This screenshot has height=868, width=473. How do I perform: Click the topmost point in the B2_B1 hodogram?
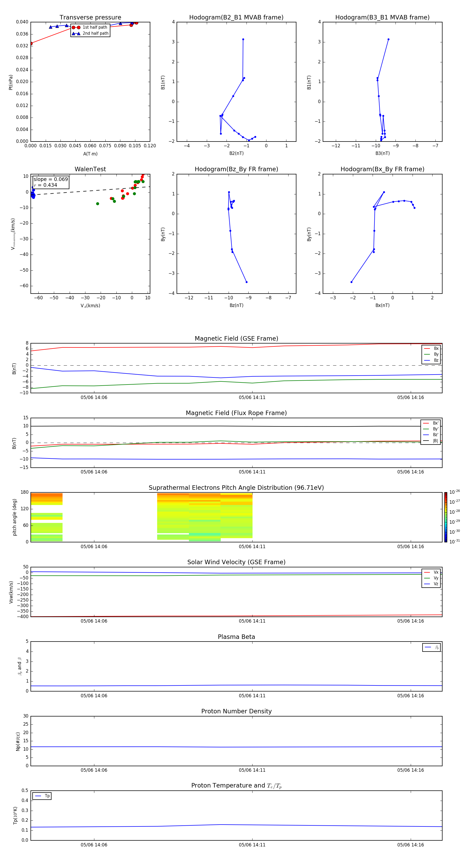pos(243,39)
